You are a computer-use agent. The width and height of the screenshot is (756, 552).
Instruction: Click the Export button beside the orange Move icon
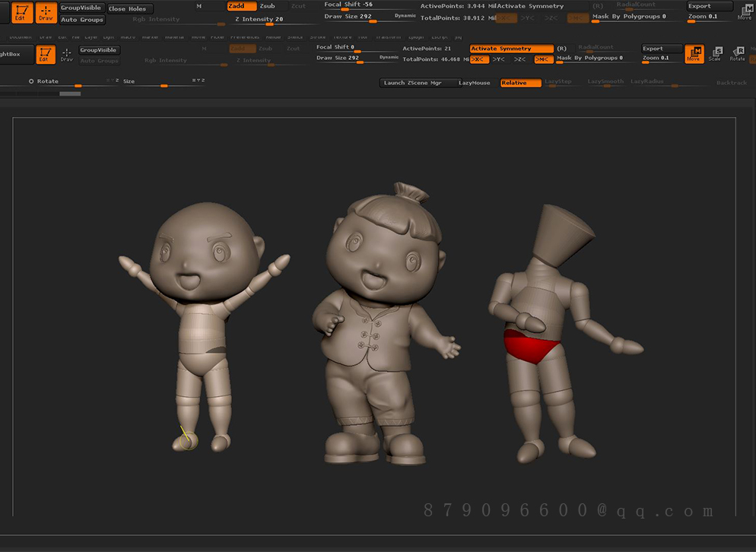click(661, 49)
